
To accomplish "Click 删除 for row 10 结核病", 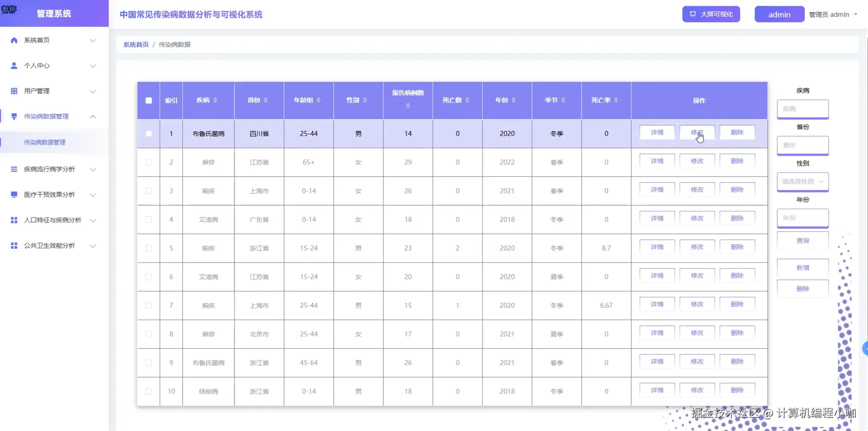I will 737,390.
